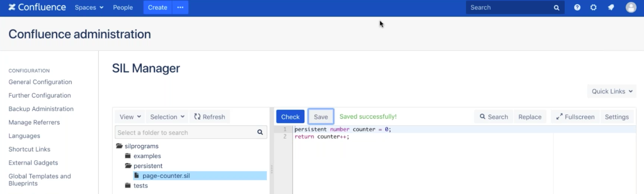Viewport: 644px width, 194px height.
Task: Open the Spaces dropdown menu
Action: (x=89, y=7)
